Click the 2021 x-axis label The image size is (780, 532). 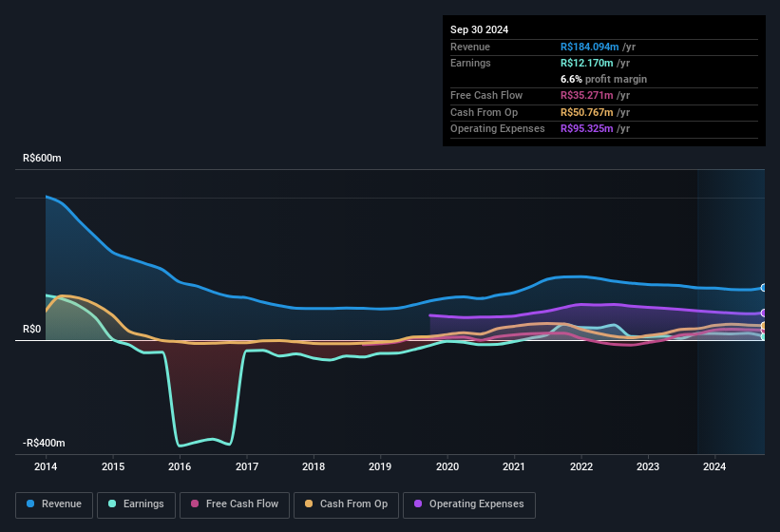[x=514, y=466]
